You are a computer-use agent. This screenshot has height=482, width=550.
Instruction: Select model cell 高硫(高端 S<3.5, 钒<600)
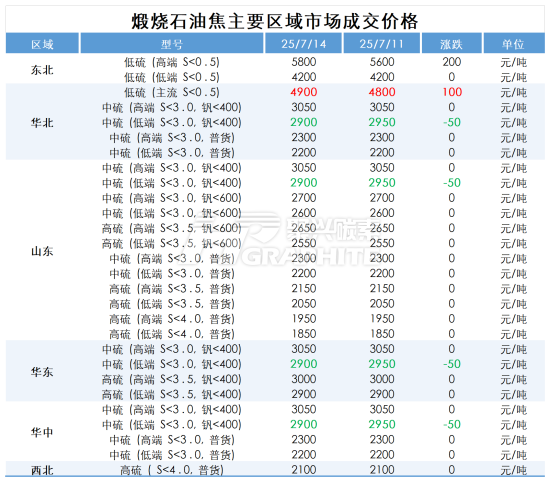pyautogui.click(x=172, y=228)
